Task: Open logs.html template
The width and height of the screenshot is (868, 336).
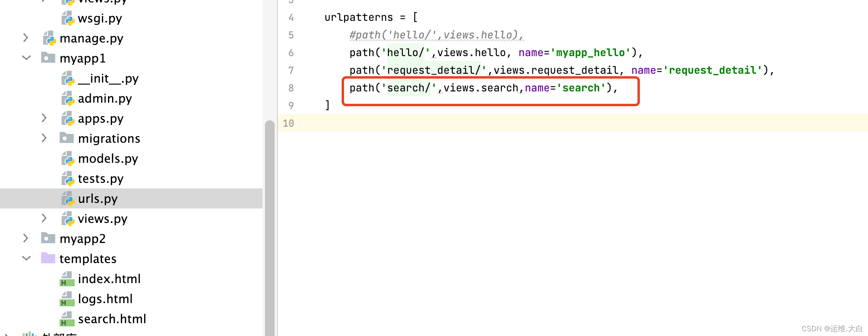Action: click(105, 299)
